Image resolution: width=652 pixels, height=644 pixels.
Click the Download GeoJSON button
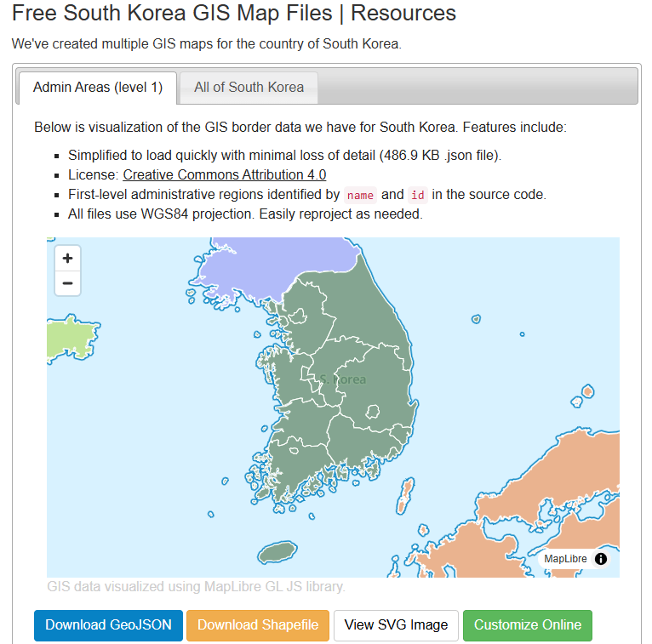(x=108, y=625)
